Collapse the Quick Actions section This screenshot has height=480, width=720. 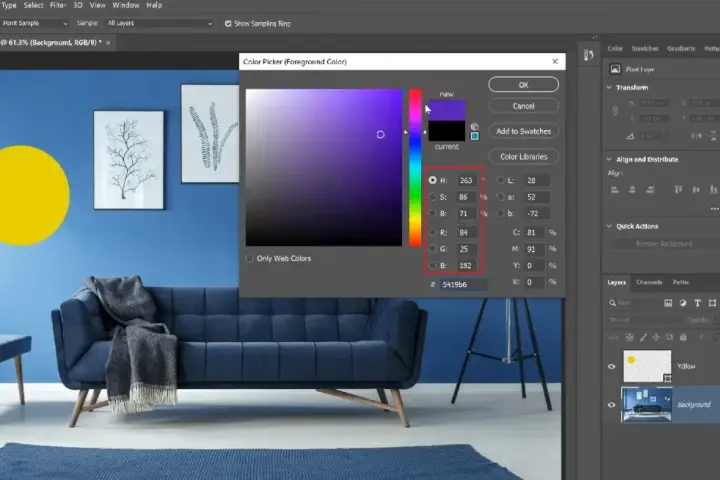point(609,226)
